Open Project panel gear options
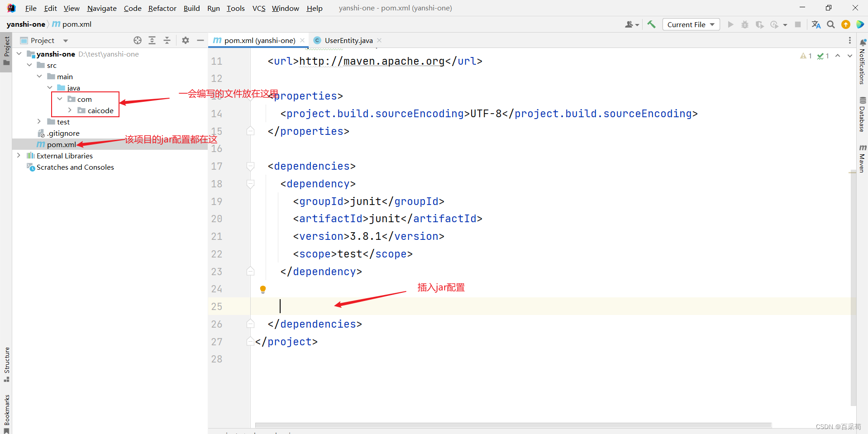The image size is (868, 434). point(186,40)
